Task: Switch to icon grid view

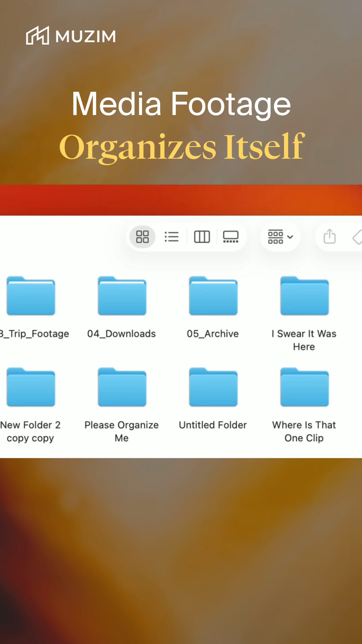Action: tap(142, 237)
